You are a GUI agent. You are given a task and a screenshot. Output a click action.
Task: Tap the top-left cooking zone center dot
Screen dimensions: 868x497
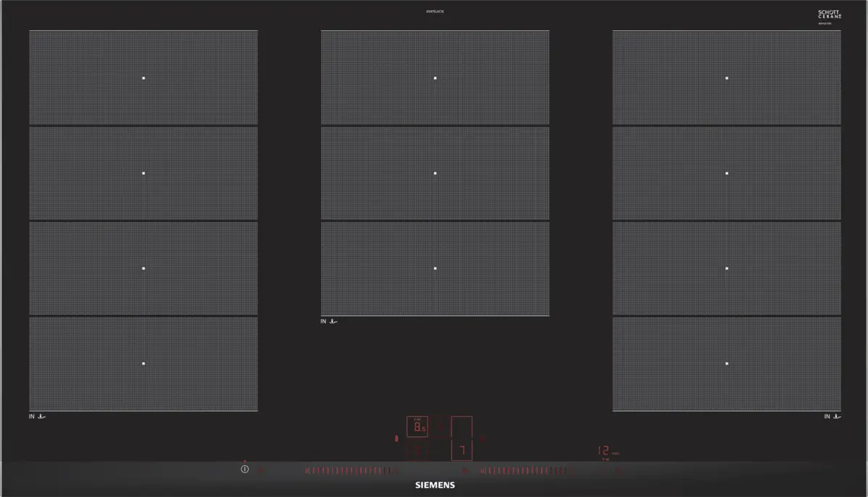143,77
